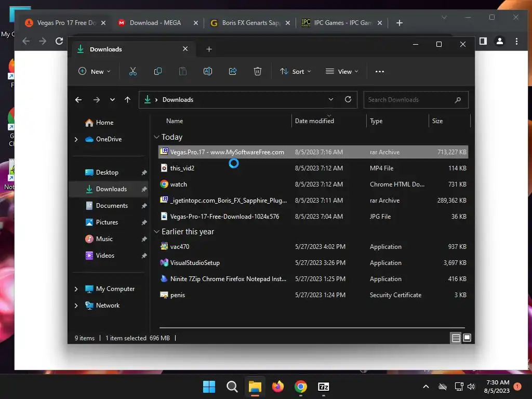Go back with Explorer back arrow
532x399 pixels.
[x=78, y=100]
